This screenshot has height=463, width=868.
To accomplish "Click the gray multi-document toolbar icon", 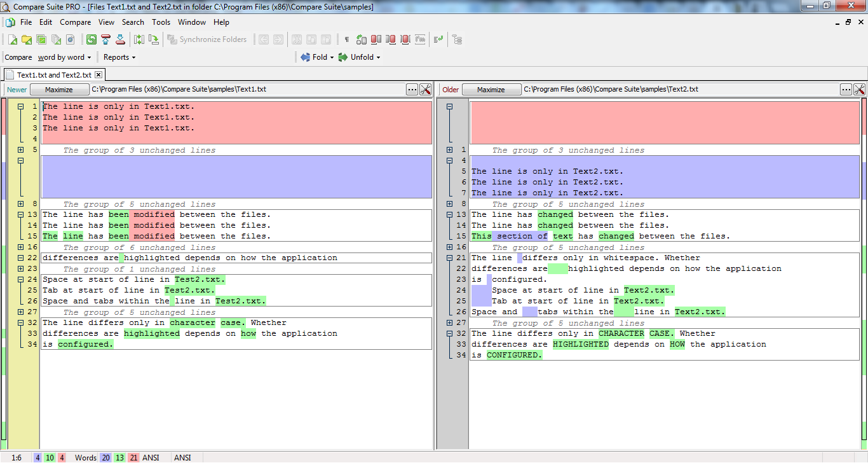I will (56, 39).
